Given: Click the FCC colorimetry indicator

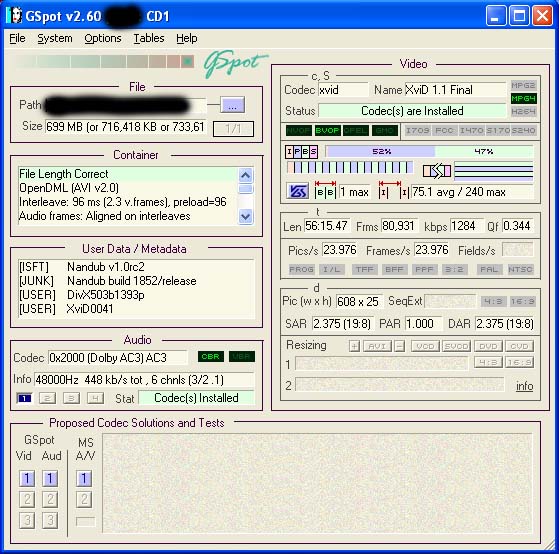Looking at the screenshot, I should [x=444, y=130].
